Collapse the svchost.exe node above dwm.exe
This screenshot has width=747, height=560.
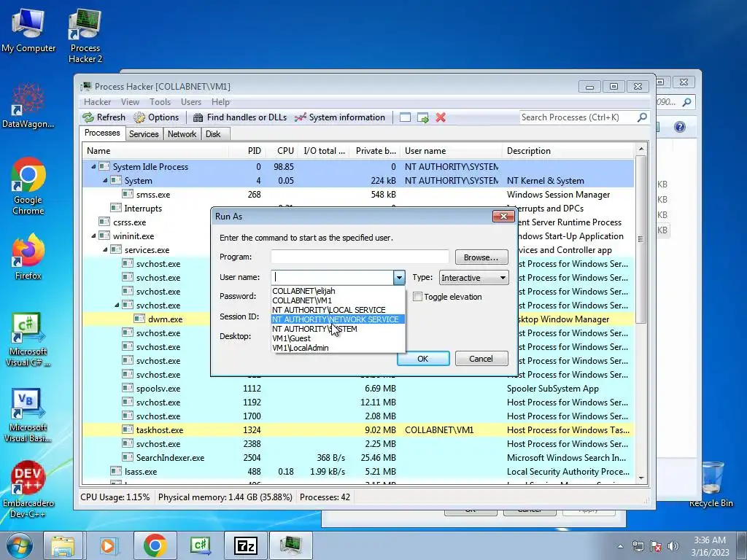point(117,305)
